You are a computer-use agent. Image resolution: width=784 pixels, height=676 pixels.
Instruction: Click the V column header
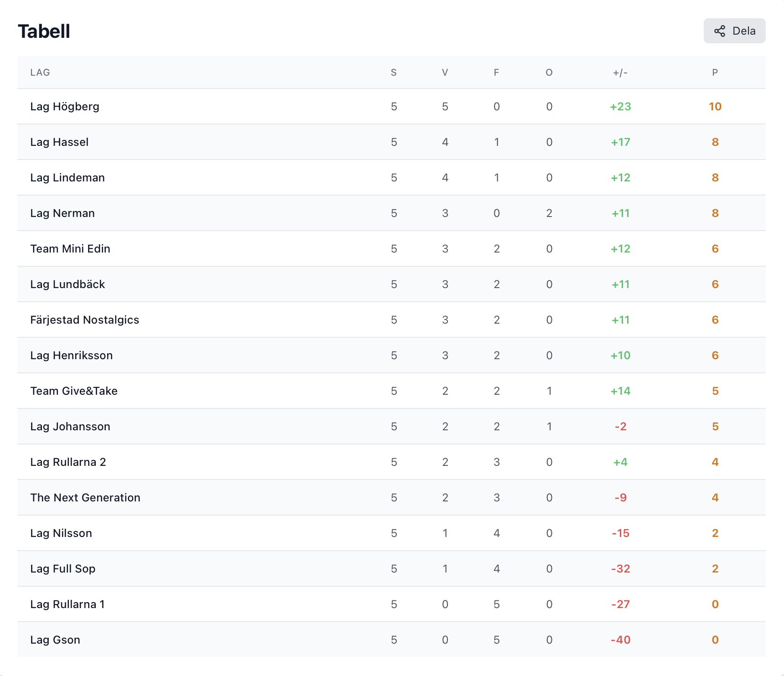[445, 72]
